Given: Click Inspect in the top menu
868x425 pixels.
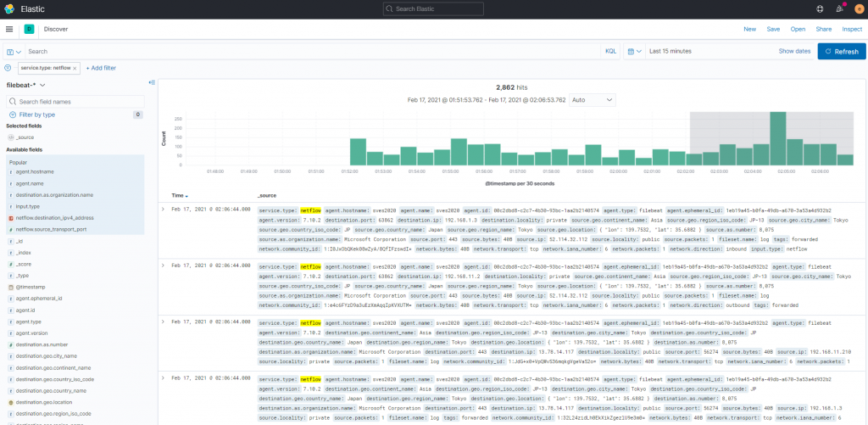Looking at the screenshot, I should click(x=852, y=29).
